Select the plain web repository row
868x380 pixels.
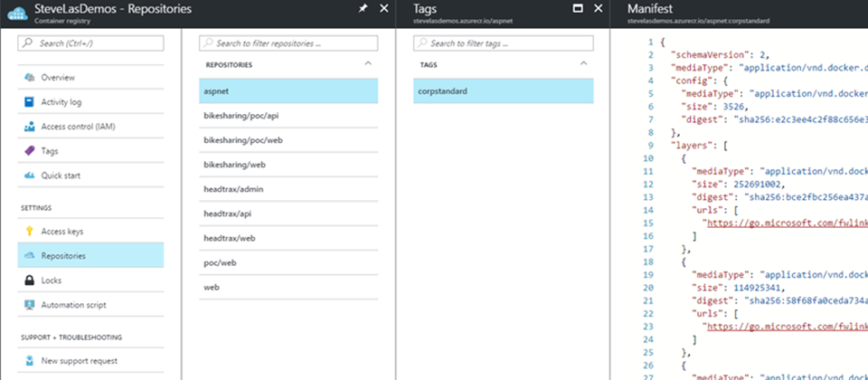point(288,287)
